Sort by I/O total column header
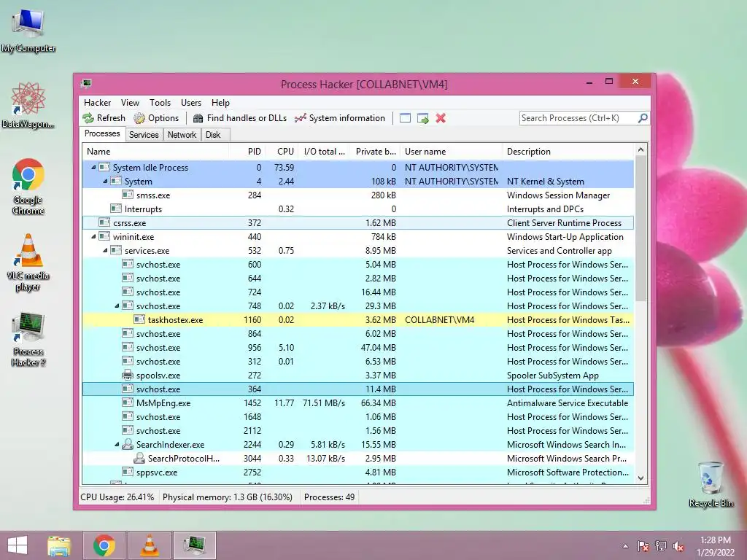This screenshot has width=747, height=560. click(x=325, y=152)
